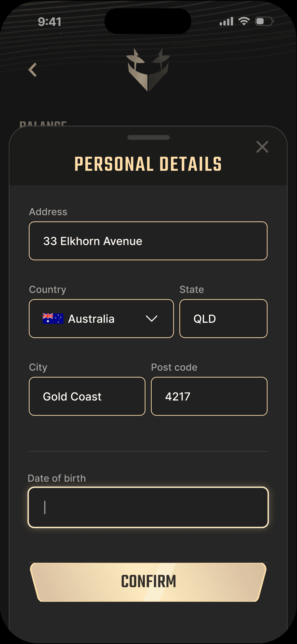Tap the battery indicator icon
Viewport: 297px width, 644px height.
coord(265,21)
